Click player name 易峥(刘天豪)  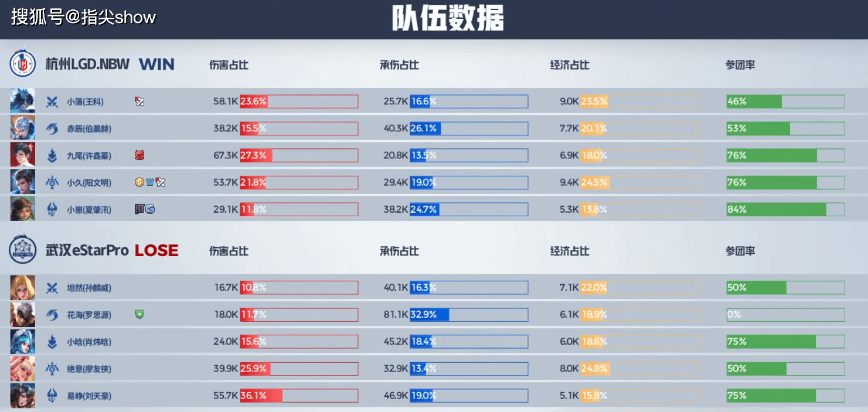click(x=89, y=396)
